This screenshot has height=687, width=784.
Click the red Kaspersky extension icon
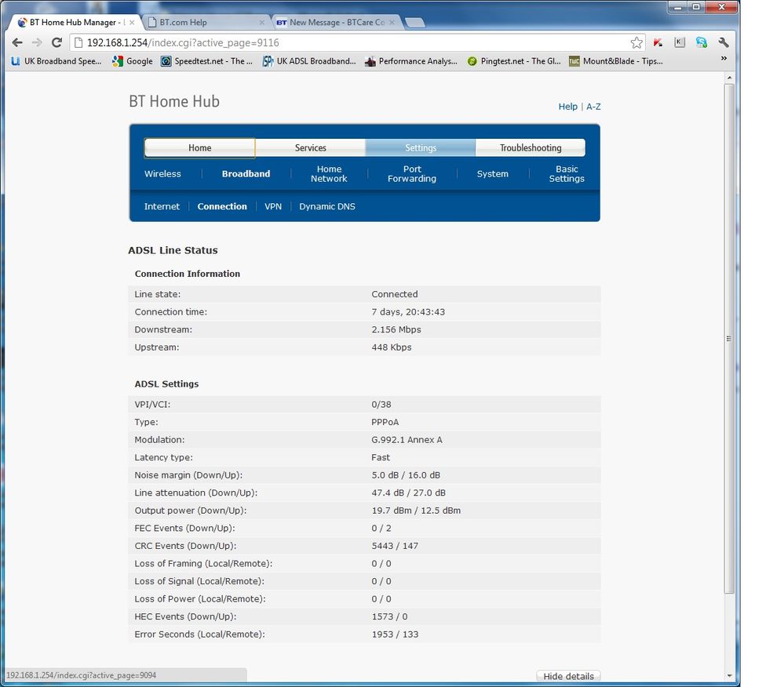658,42
